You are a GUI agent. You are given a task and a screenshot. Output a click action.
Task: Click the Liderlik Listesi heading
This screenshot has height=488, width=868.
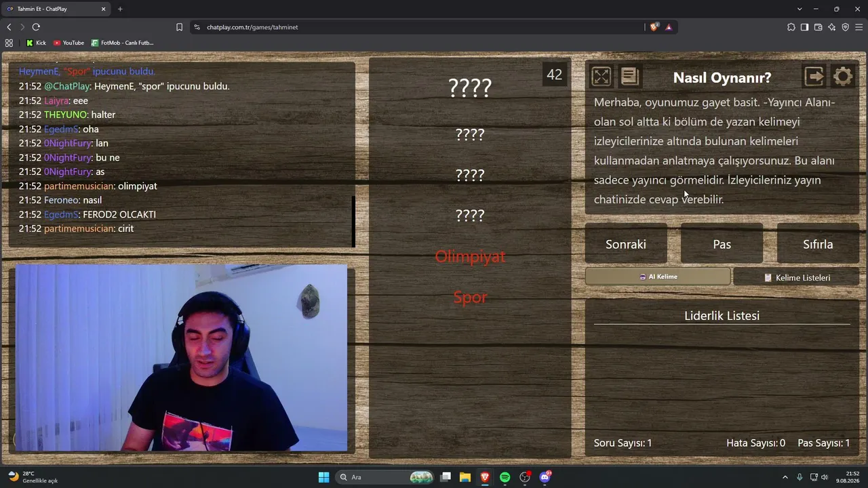coord(722,316)
